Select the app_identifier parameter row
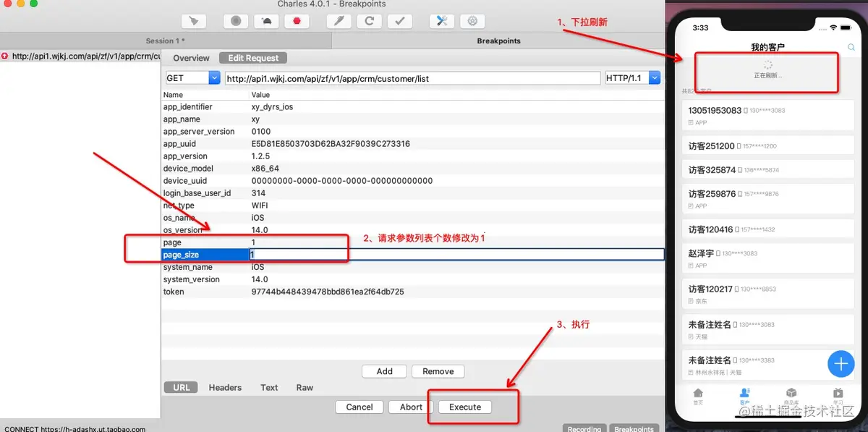 coord(413,107)
